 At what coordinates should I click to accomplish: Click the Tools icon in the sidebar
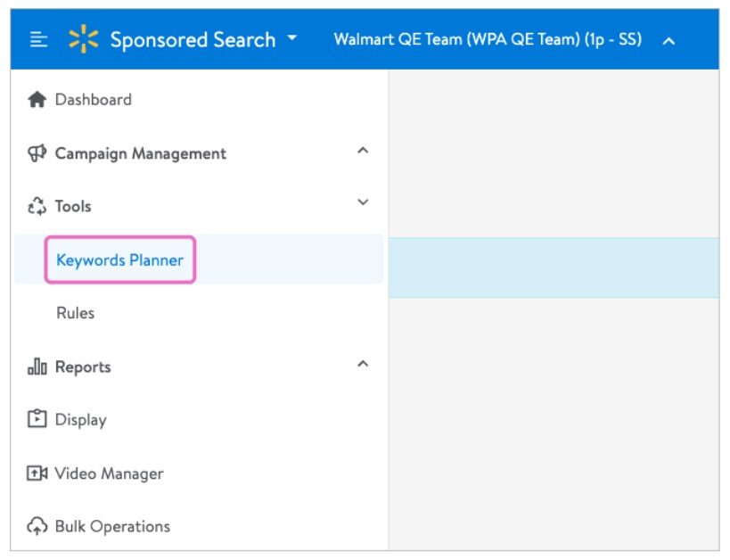37,206
